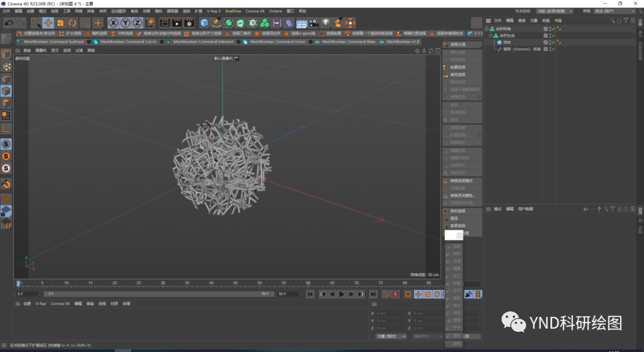Viewport: 644px width, 352px height.
Task: Collapse the 体积生成 tree item
Action: (x=491, y=36)
